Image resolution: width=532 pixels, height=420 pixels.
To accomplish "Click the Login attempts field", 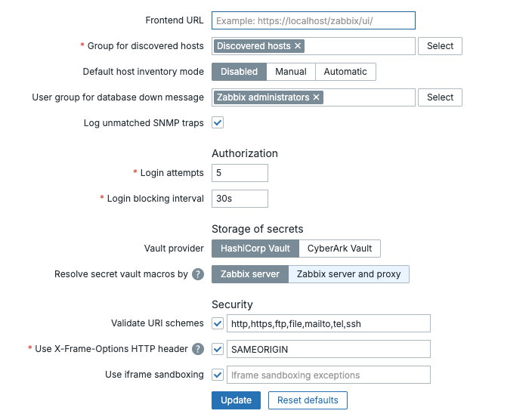I will point(240,173).
